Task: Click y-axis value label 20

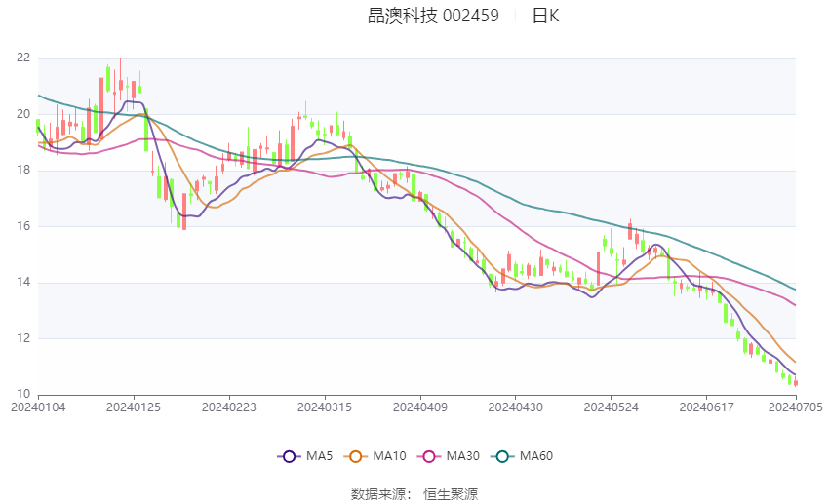Action: 23,114
